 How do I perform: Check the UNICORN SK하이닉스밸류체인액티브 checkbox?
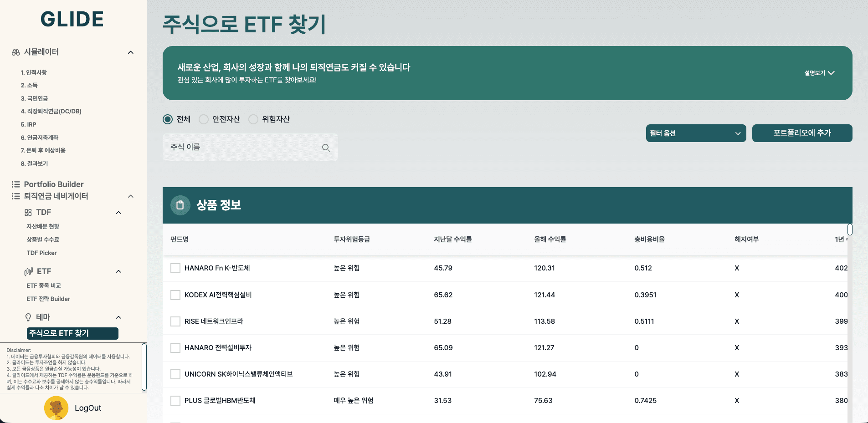click(x=175, y=374)
